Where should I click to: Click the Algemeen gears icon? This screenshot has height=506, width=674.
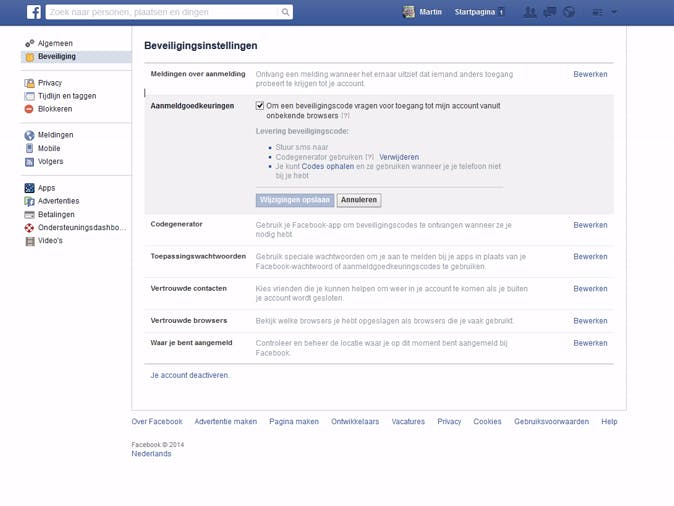[x=29, y=43]
